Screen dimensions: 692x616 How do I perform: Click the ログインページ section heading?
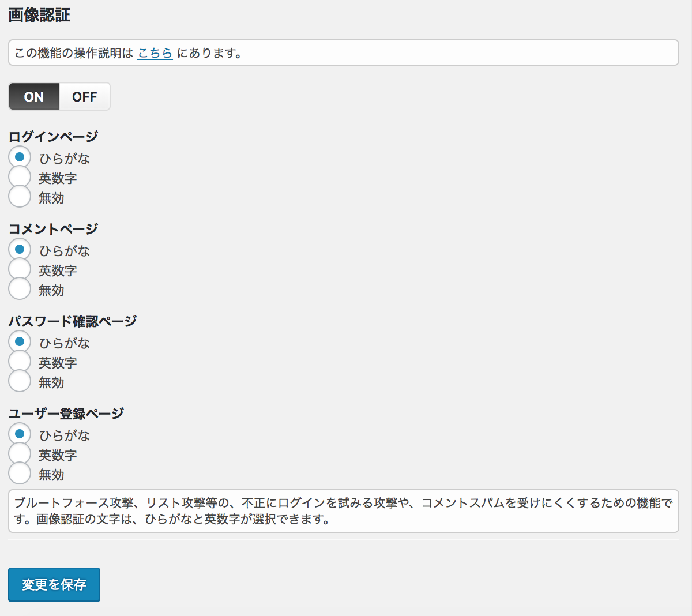click(53, 137)
